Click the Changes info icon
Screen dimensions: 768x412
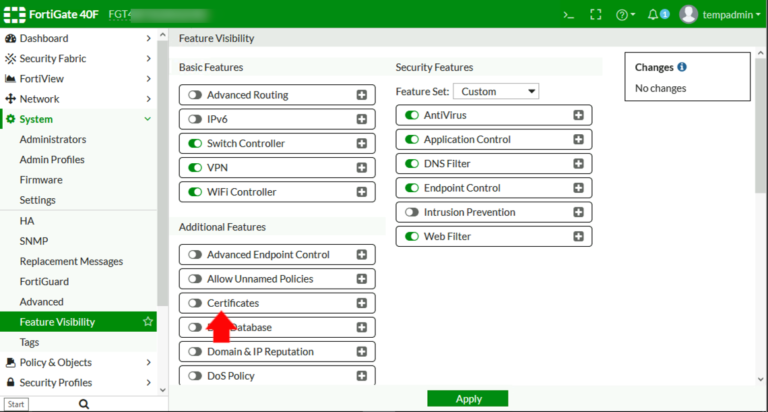(x=682, y=67)
